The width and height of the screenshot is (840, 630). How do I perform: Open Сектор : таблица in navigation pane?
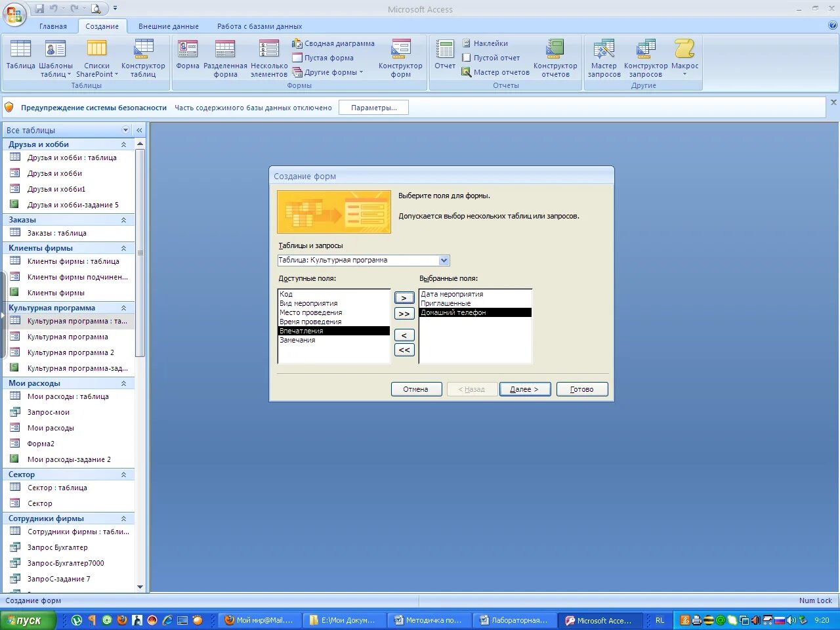pyautogui.click(x=57, y=488)
